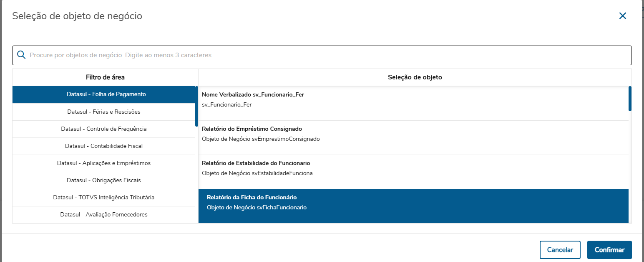The height and width of the screenshot is (262, 644).
Task: Click the object selection list scrollbar
Action: pos(630,99)
